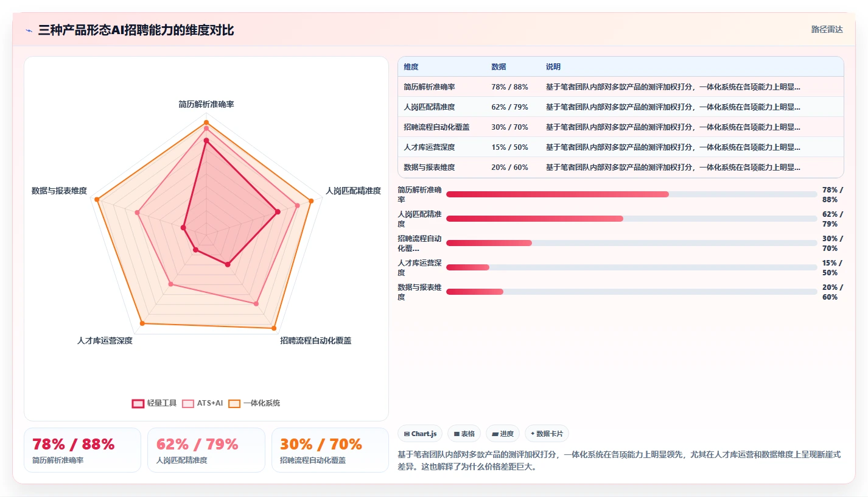Click the 维度 column header

pos(411,67)
